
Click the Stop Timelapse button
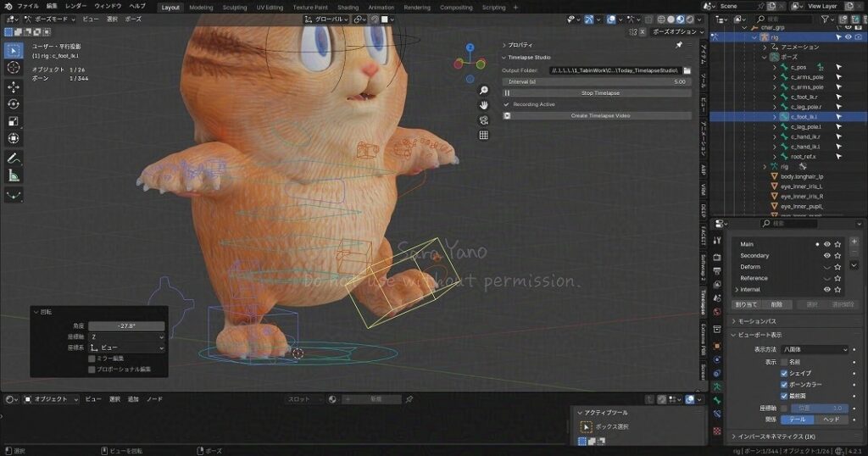pyautogui.click(x=599, y=92)
